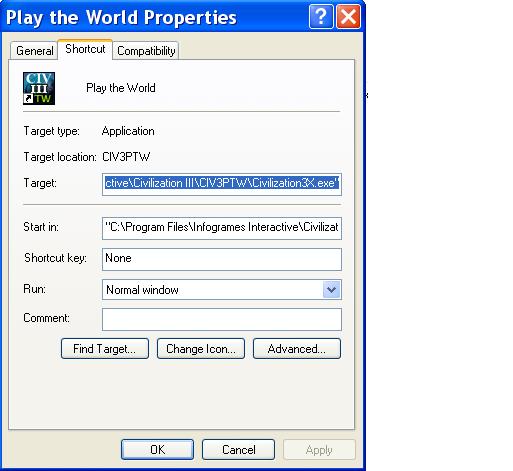Confirm changes with OK
Screen dimensions: 513x471
pos(157,450)
